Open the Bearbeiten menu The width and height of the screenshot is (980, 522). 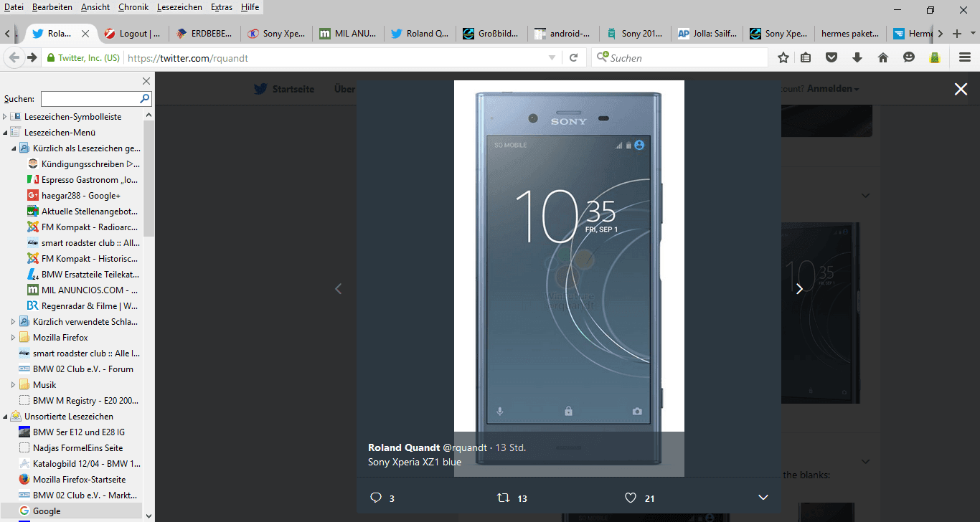(52, 7)
